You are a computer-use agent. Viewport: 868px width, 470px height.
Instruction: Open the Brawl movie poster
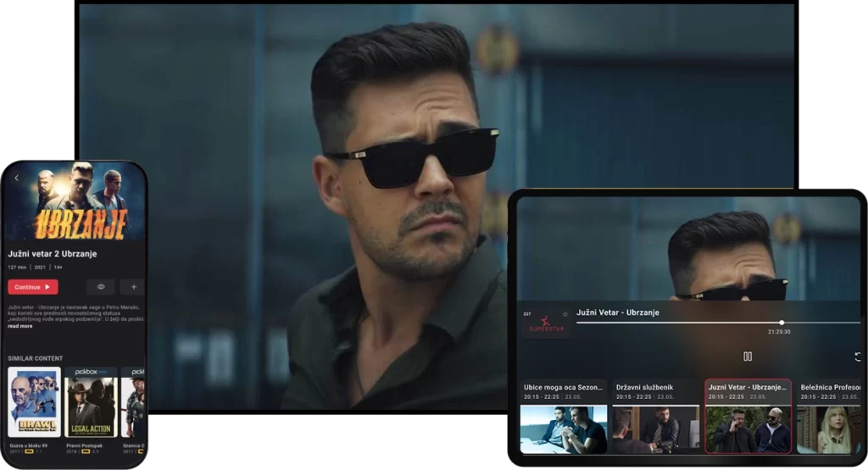(x=34, y=402)
